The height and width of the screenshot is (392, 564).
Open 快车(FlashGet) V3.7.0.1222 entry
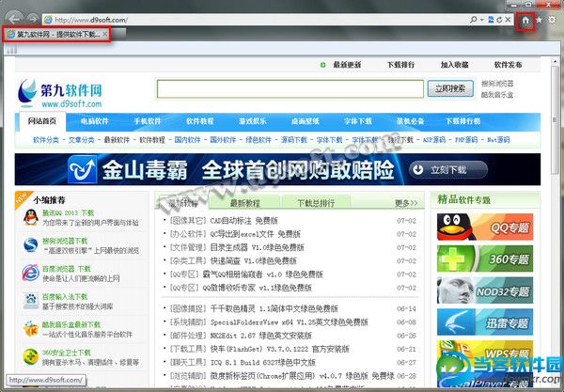[280, 349]
